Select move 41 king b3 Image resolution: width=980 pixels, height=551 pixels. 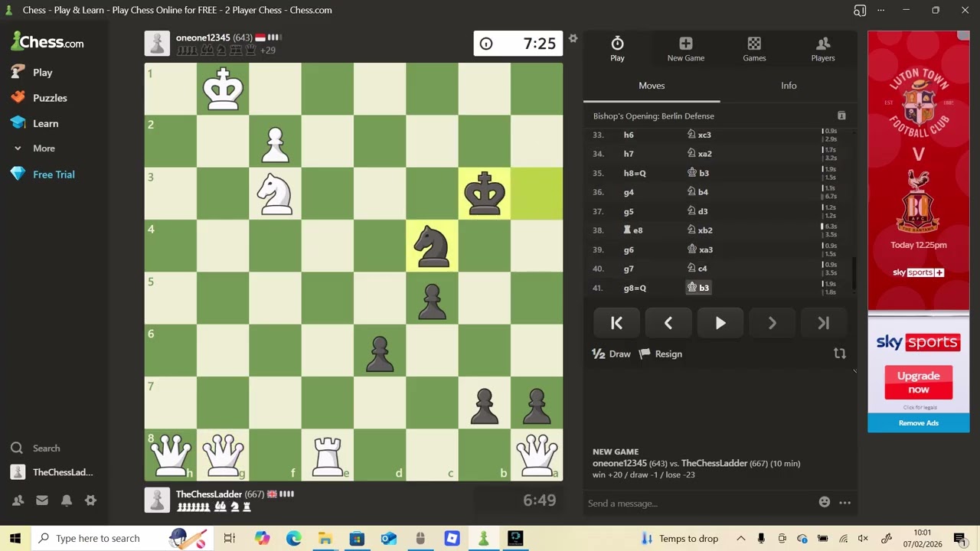pyautogui.click(x=698, y=288)
